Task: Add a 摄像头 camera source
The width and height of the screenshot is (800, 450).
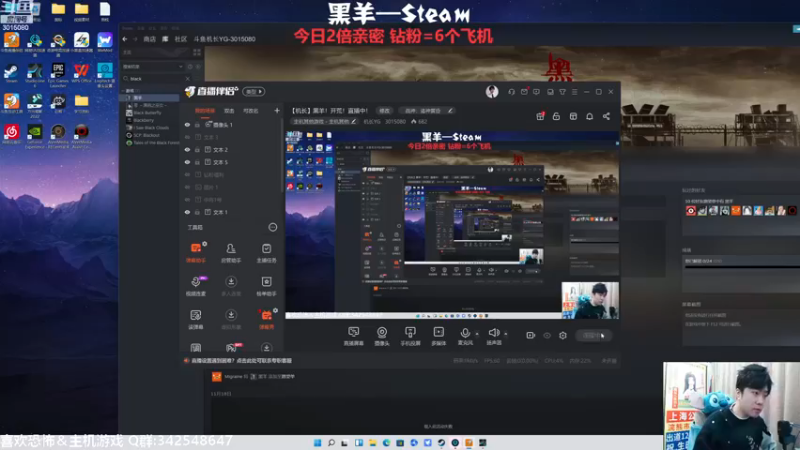Action: (382, 336)
